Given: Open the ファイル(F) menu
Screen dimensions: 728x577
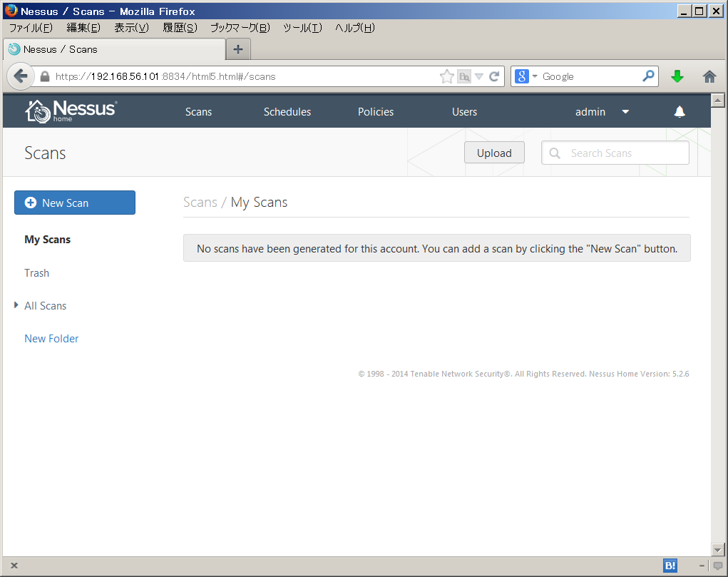Looking at the screenshot, I should [31, 28].
